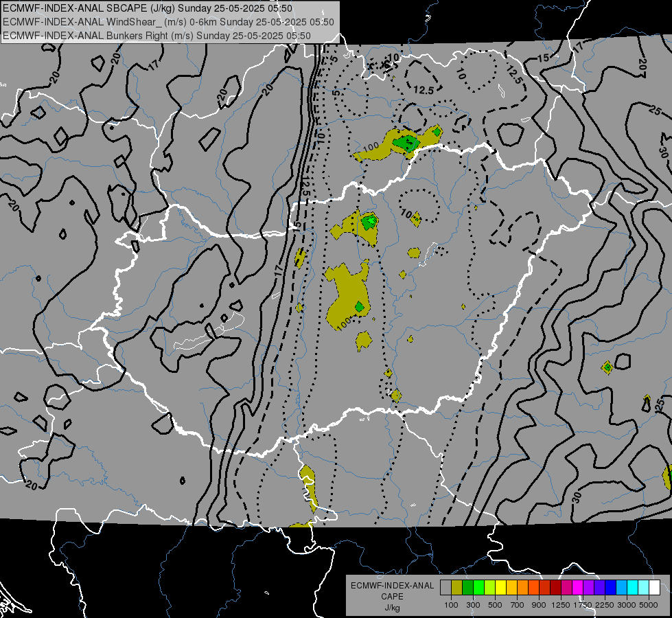Viewport: 672px width, 618px height.
Task: Select the bright magenta legend swatch
Action: tap(578, 587)
